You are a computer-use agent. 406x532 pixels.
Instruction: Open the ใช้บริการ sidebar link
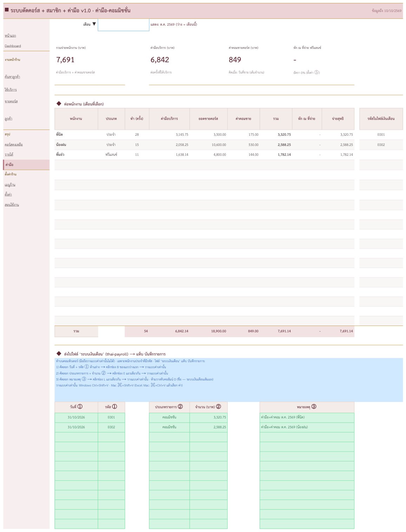11,90
